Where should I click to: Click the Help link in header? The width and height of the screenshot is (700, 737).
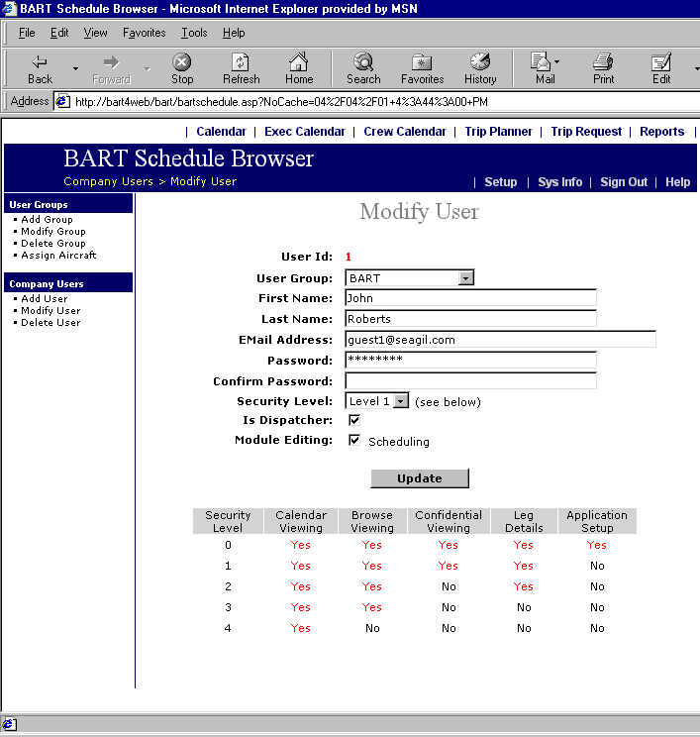pos(677,182)
